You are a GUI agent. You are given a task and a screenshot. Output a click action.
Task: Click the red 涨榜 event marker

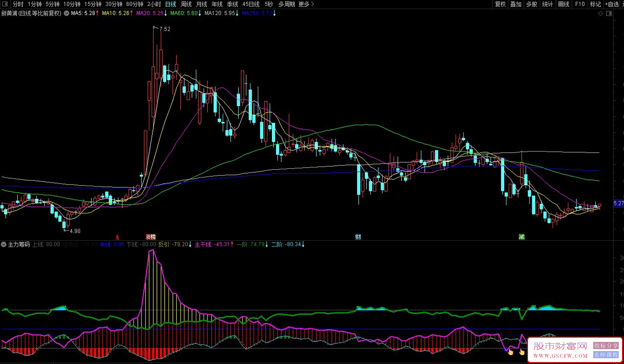[x=151, y=237]
